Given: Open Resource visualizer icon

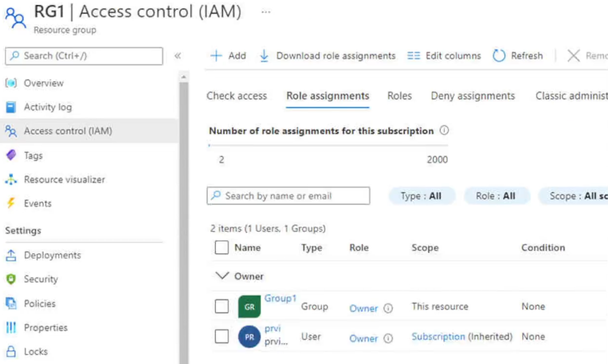Looking at the screenshot, I should (x=11, y=180).
